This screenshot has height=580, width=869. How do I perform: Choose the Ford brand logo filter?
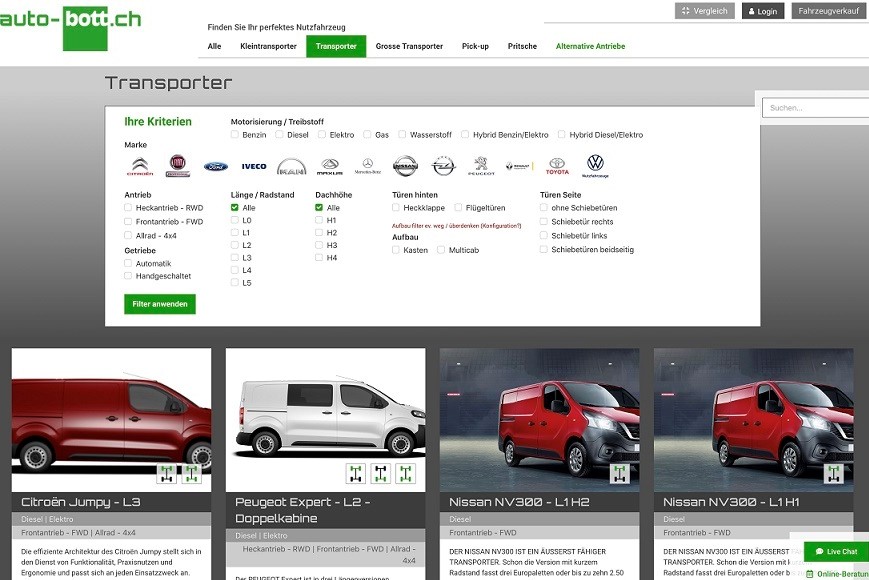tap(215, 166)
